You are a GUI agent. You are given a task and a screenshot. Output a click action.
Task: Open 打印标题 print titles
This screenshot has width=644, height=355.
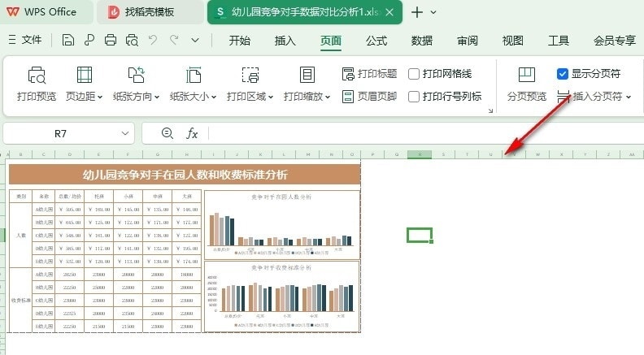pyautogui.click(x=369, y=74)
